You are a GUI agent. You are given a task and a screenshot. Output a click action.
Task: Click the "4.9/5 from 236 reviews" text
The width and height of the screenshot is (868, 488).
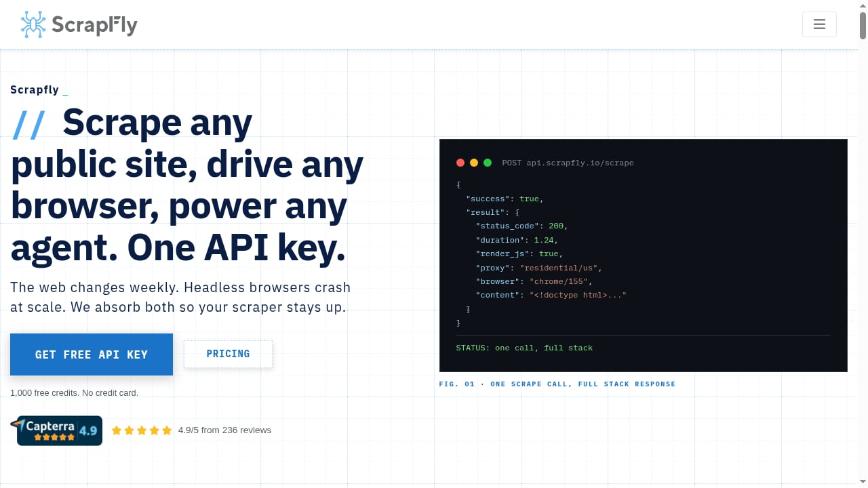[x=224, y=430]
